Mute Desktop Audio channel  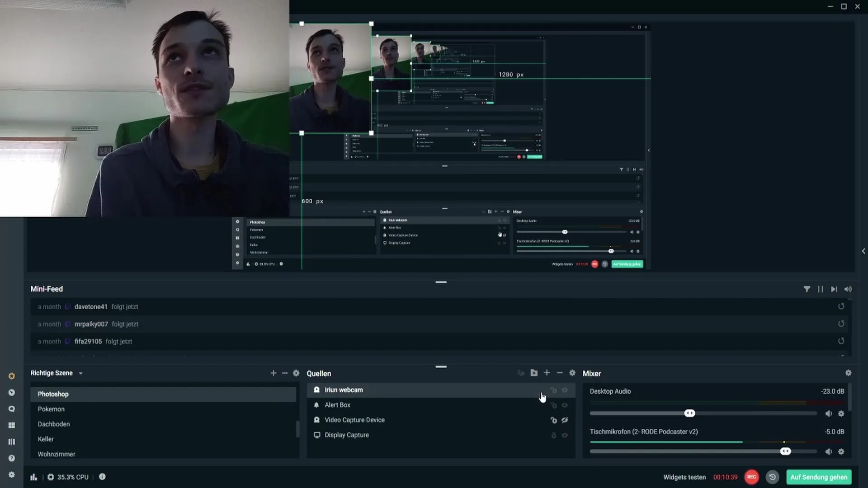828,413
